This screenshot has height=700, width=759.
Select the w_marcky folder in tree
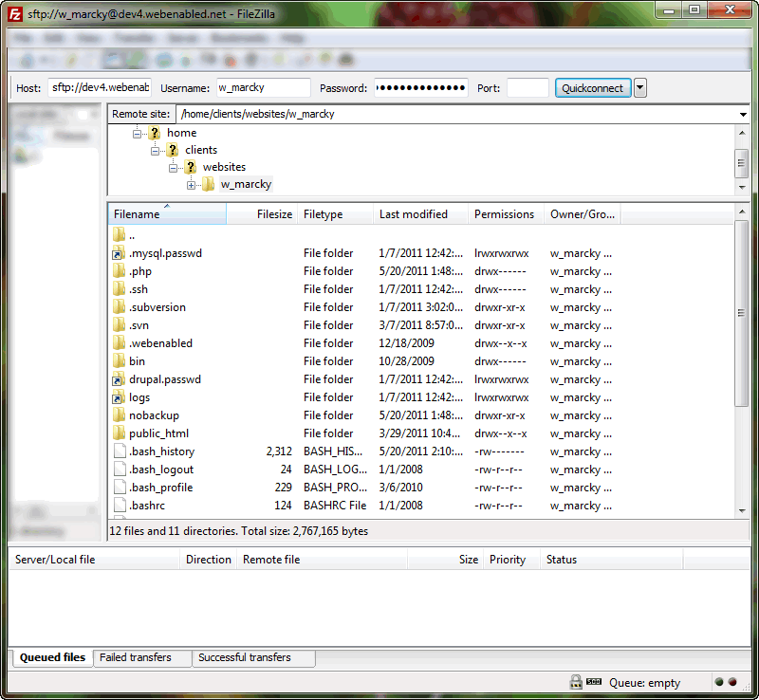246,184
